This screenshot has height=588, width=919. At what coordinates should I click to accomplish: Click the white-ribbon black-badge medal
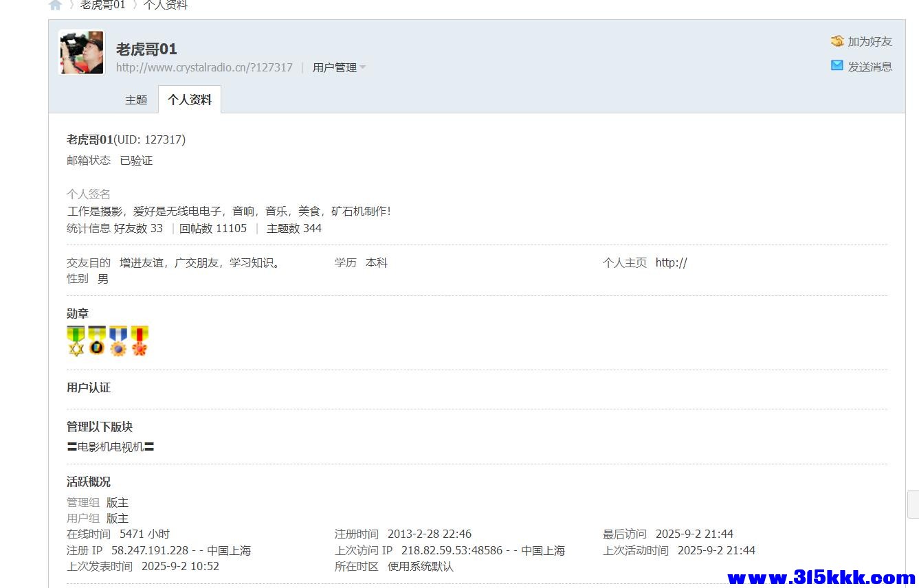(x=97, y=341)
